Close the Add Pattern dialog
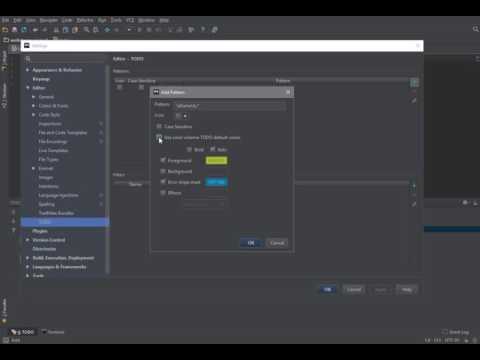The image size is (480, 360). pos(288,92)
